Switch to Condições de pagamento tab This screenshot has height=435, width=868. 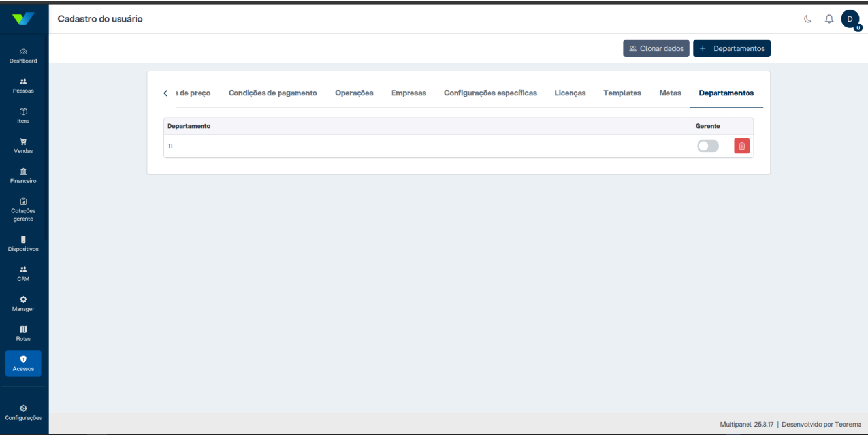tap(272, 93)
